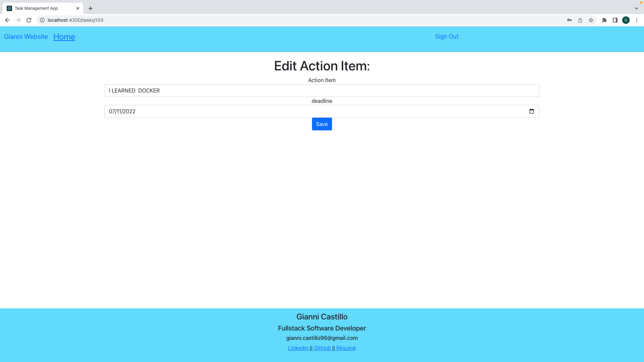
Task: Open the browser profile chevron at top right
Action: click(636, 8)
